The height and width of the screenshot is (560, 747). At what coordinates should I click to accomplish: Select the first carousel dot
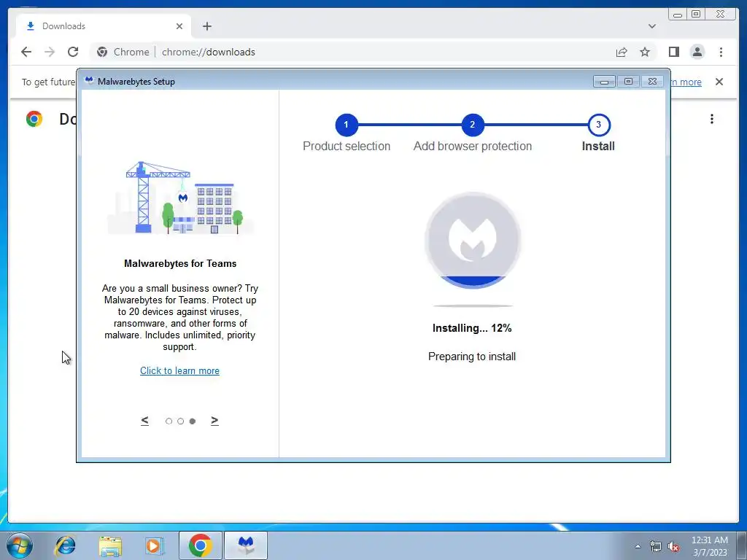point(169,421)
